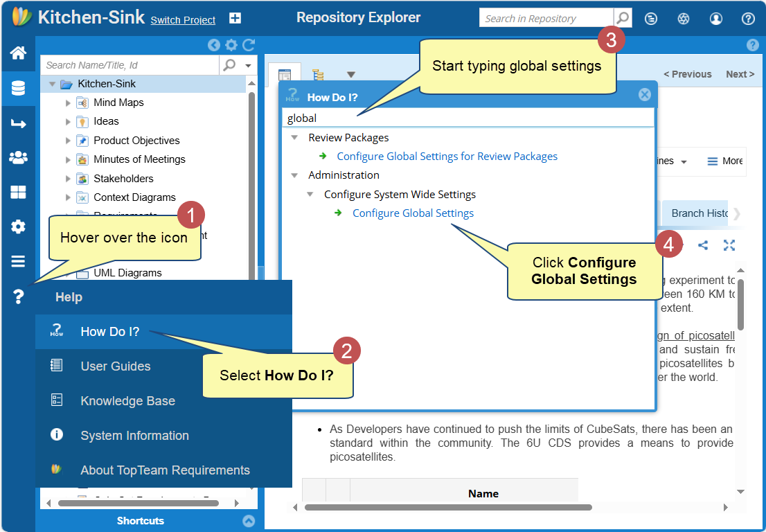Open the hamburger menu icon in sidebar
The width and height of the screenshot is (766, 532).
tap(18, 261)
